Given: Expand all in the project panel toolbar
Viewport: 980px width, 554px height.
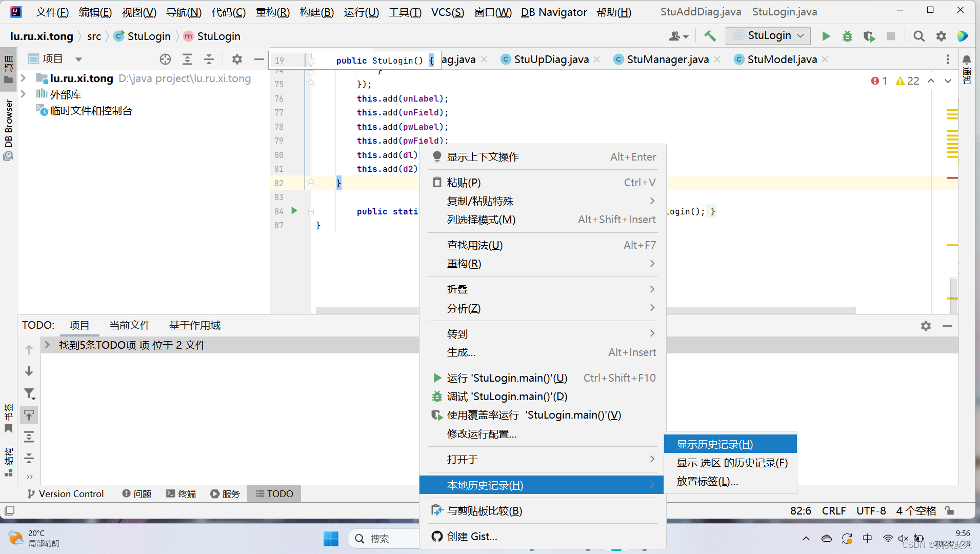Looking at the screenshot, I should [187, 60].
